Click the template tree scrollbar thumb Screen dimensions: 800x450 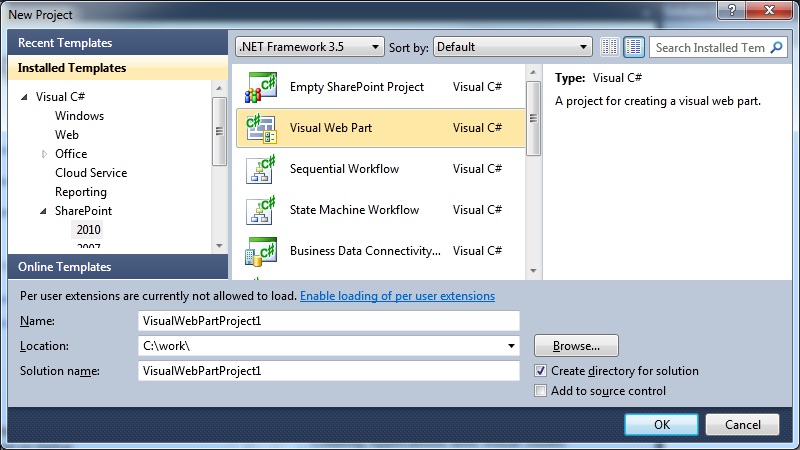click(219, 131)
